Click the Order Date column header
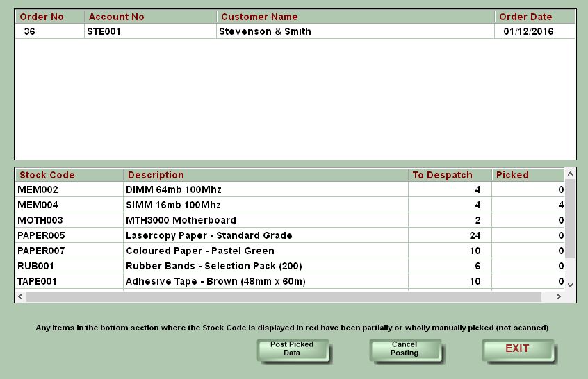Image resolution: width=588 pixels, height=379 pixels. 535,17
